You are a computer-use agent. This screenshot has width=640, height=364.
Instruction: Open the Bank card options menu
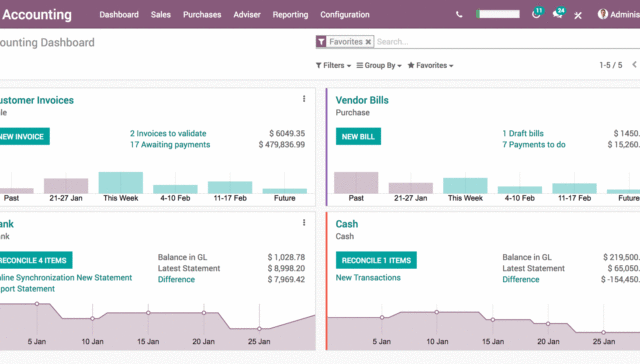[304, 222]
